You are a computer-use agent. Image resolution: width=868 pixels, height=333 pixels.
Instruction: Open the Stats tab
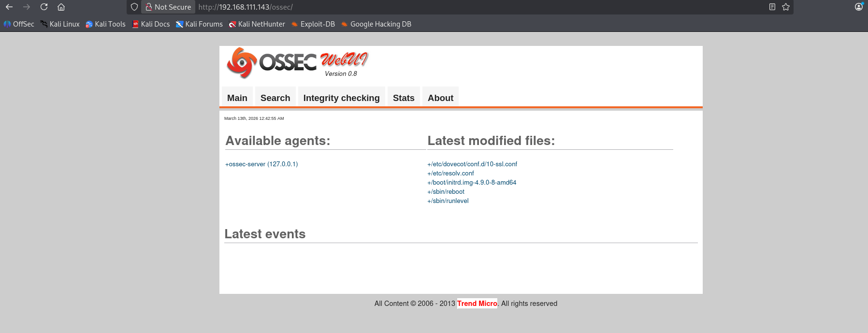point(404,98)
